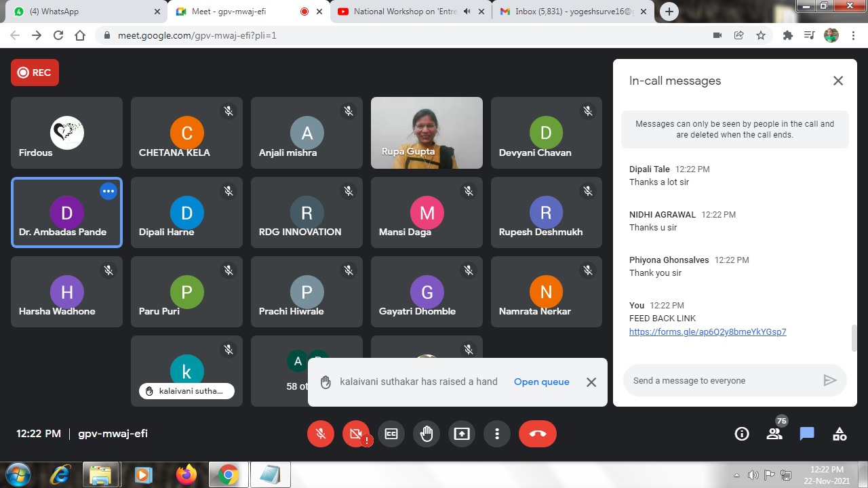Toggle the raise hand button

point(427,434)
